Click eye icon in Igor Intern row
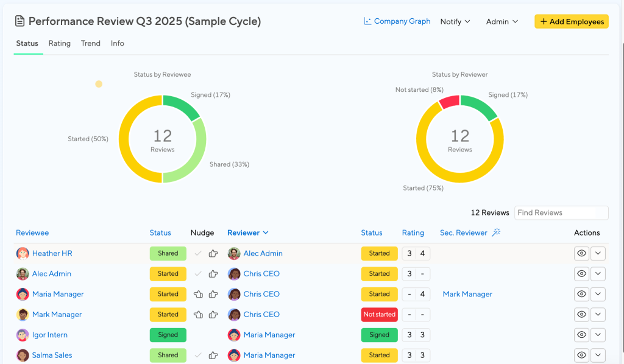The image size is (624, 364). [x=581, y=335]
